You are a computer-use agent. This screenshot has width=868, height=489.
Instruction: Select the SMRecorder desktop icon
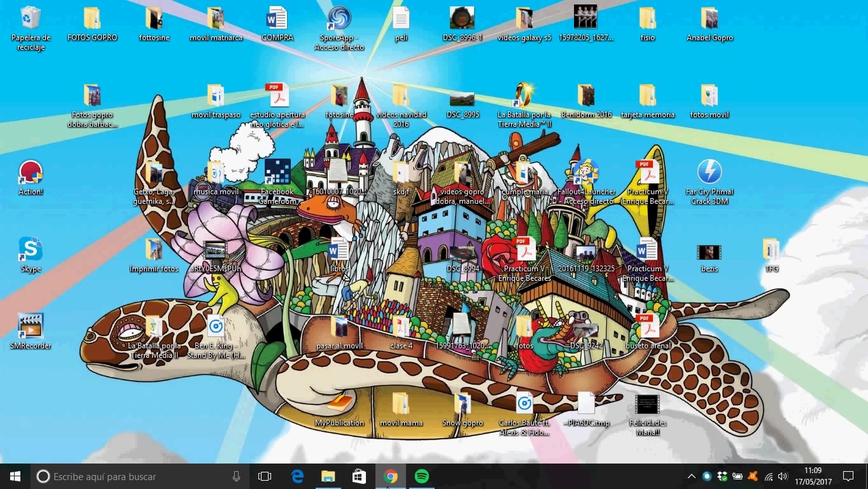[x=31, y=327]
